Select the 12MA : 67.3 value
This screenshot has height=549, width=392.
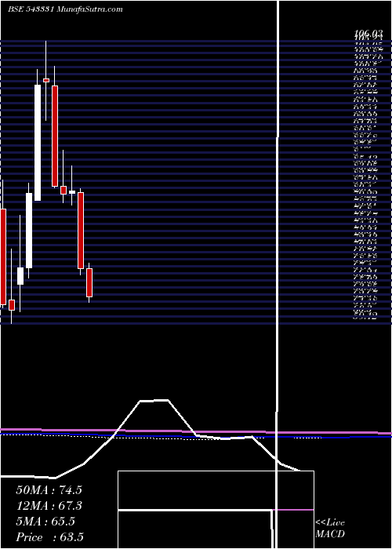point(49,506)
